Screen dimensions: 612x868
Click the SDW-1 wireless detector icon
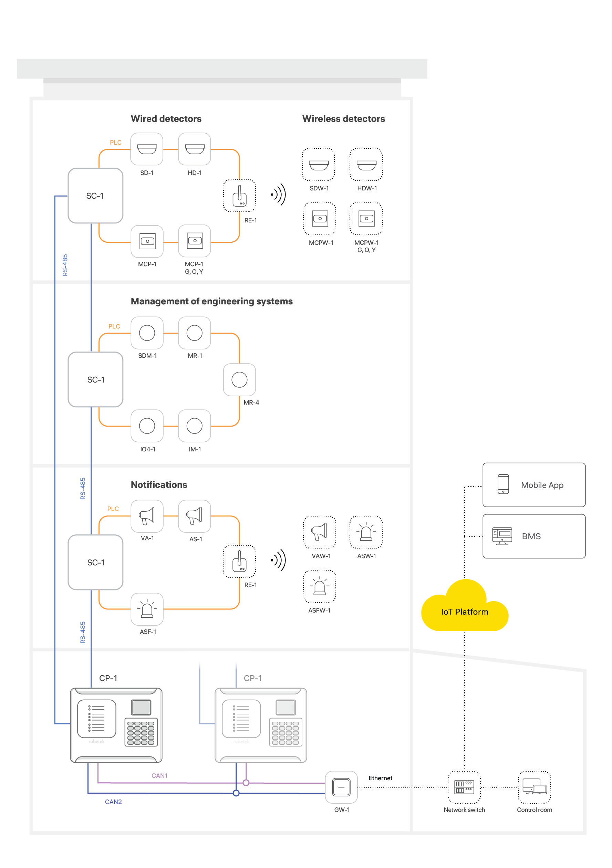click(x=319, y=165)
